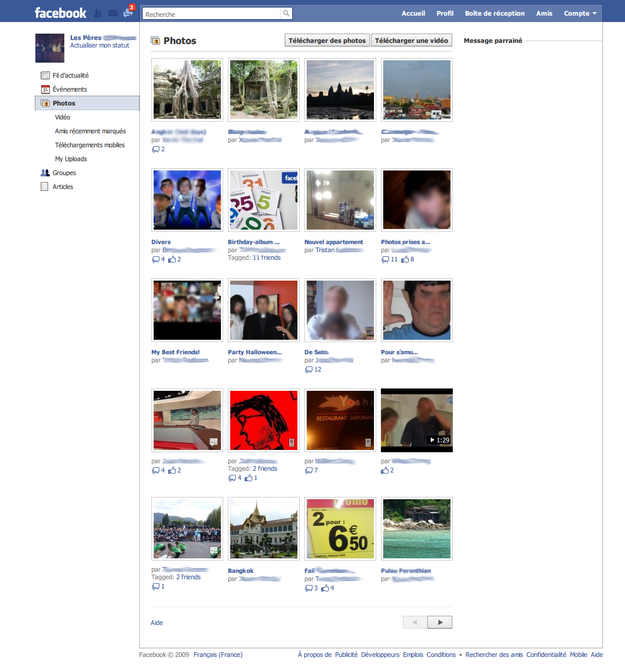Viewport: 625px width, 672px height.
Task: Open Boîte de réception in top bar
Action: click(x=495, y=13)
